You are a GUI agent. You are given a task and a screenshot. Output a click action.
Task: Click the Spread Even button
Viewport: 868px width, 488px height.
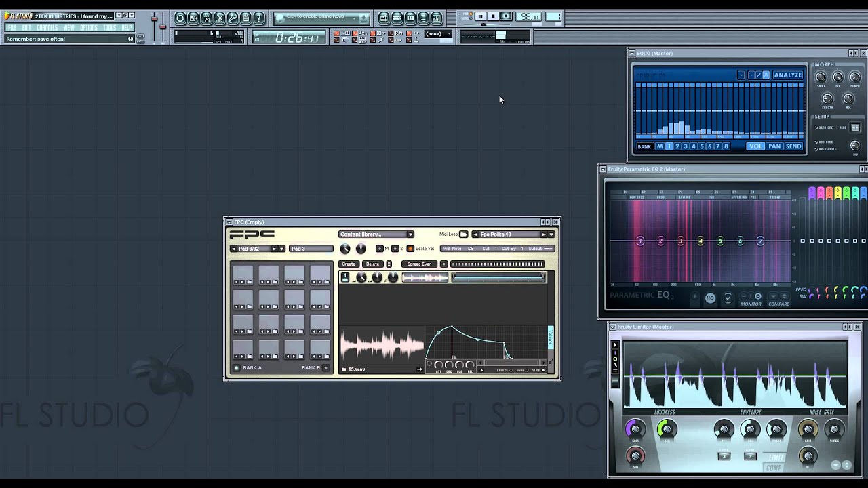tap(419, 264)
